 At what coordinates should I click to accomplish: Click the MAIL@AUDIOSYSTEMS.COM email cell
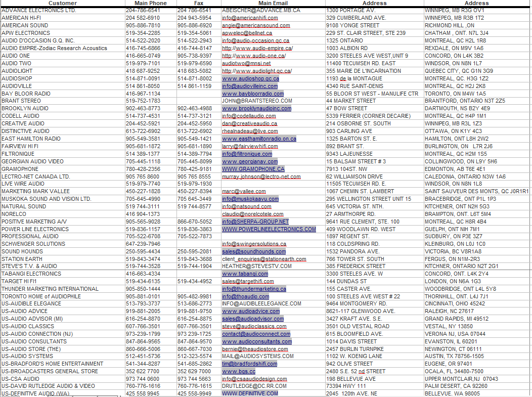pyautogui.click(x=273, y=356)
